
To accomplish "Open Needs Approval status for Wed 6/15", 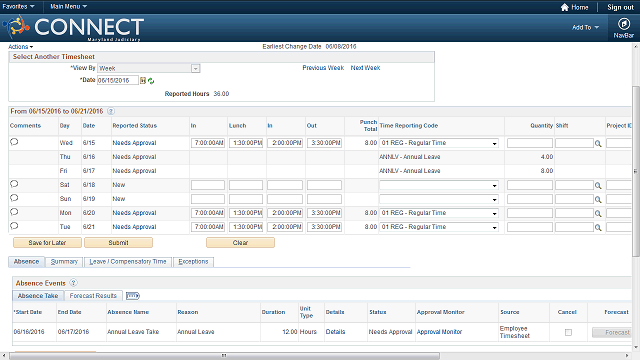I will [x=134, y=143].
